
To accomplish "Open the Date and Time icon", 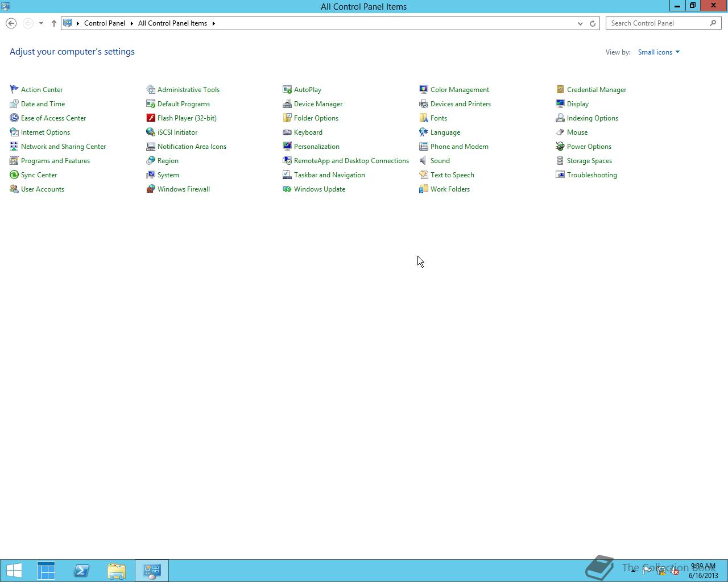I will pos(14,103).
